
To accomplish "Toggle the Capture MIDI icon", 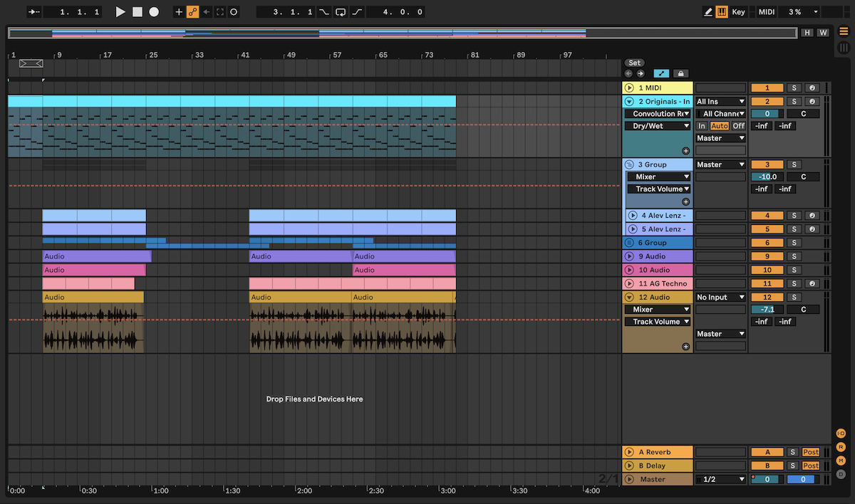I will [x=220, y=12].
